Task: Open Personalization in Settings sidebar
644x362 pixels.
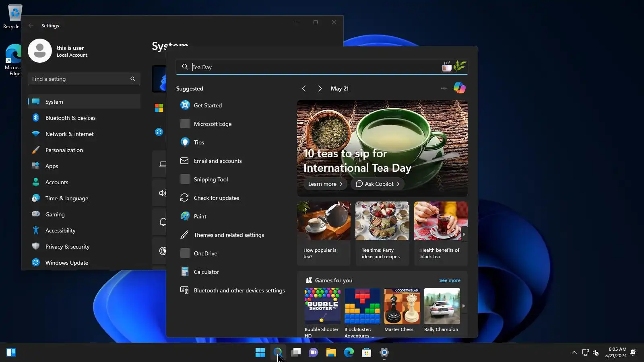Action: [x=84, y=150]
